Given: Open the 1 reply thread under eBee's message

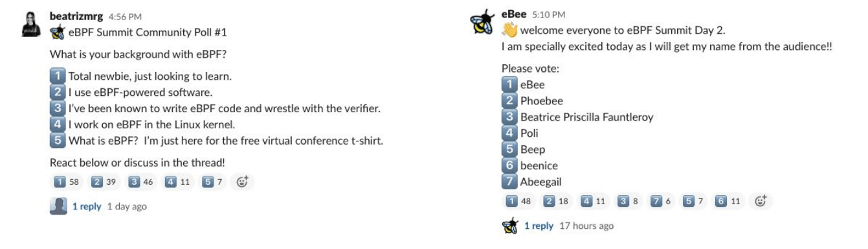Looking at the screenshot, I should coord(539,226).
